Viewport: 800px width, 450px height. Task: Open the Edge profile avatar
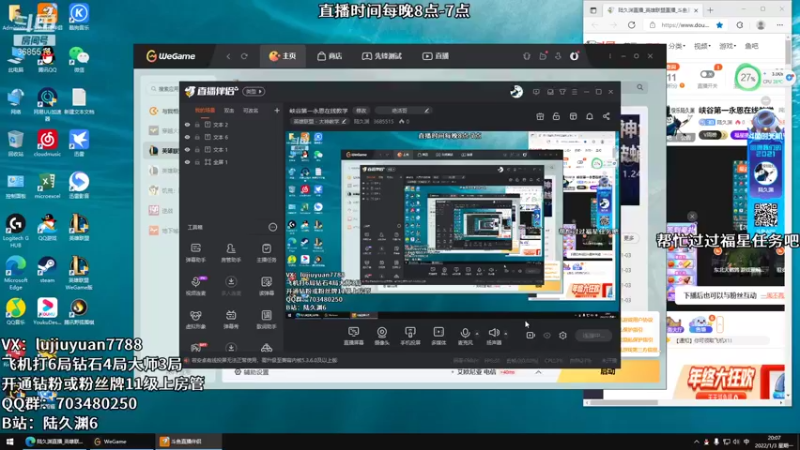pos(761,25)
